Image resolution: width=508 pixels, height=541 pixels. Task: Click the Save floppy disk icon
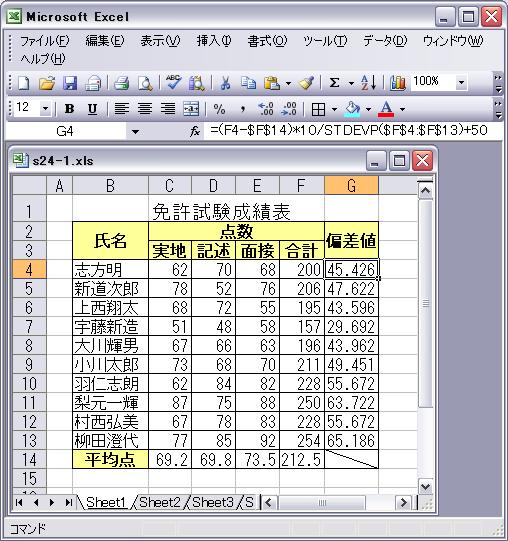coord(70,83)
